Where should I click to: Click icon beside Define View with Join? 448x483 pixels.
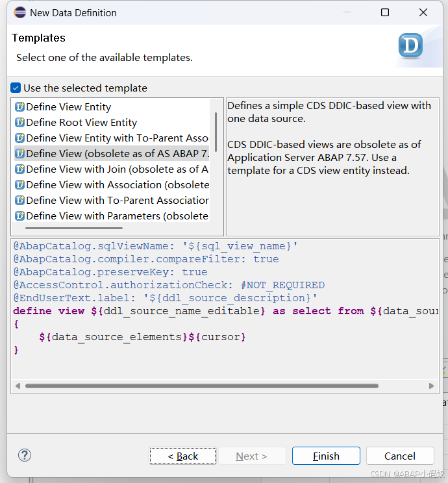click(19, 169)
